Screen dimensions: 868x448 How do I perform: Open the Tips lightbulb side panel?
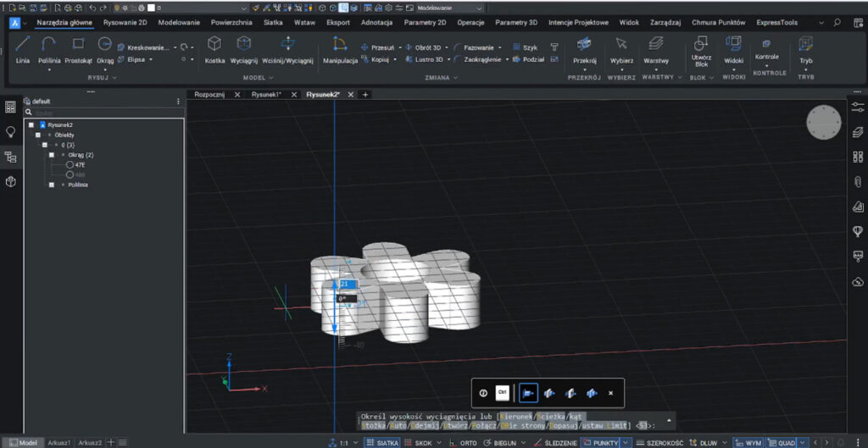10,131
